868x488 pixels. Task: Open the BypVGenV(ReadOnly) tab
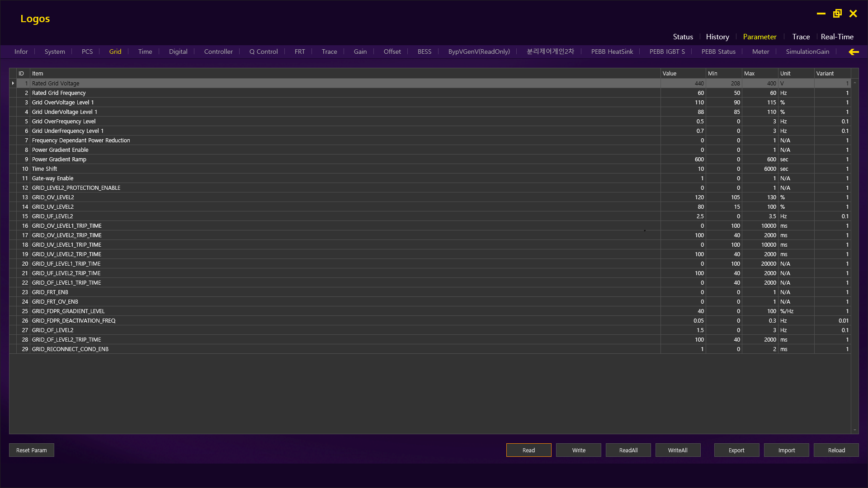pyautogui.click(x=479, y=52)
